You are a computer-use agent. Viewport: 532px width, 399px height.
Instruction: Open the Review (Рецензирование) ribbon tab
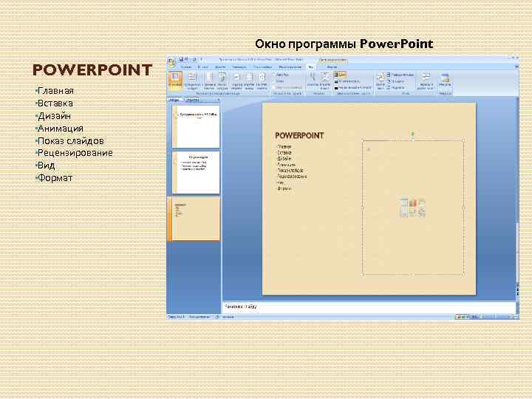[290, 67]
